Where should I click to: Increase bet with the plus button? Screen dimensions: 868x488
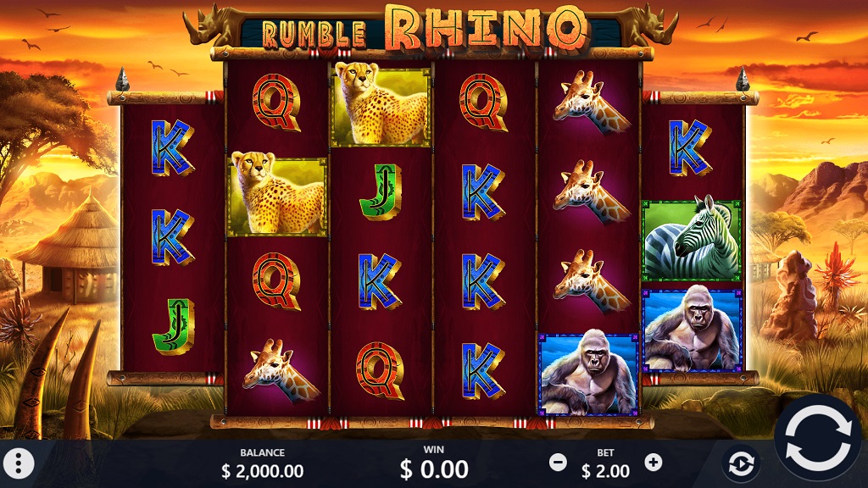[x=654, y=462]
